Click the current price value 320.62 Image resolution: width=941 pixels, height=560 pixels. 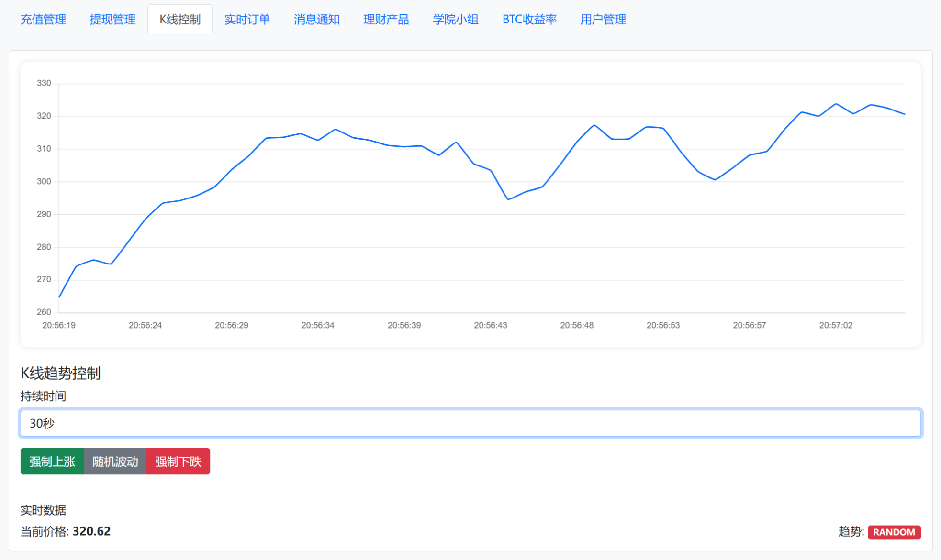tap(91, 531)
